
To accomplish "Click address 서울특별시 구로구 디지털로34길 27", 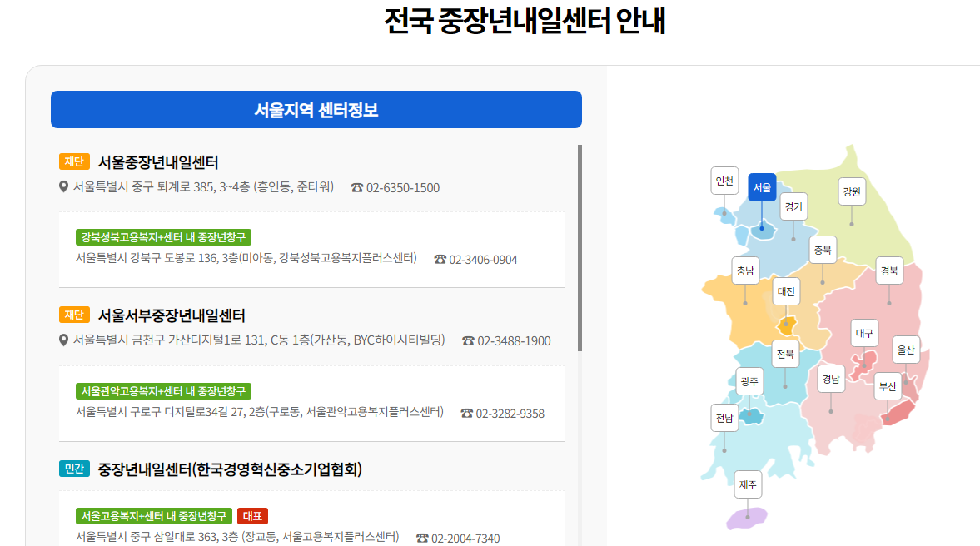I will [260, 412].
